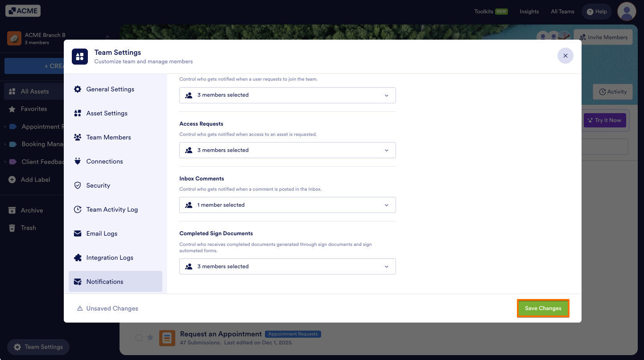644x360 pixels.
Task: Open General Settings section
Action: click(x=116, y=89)
